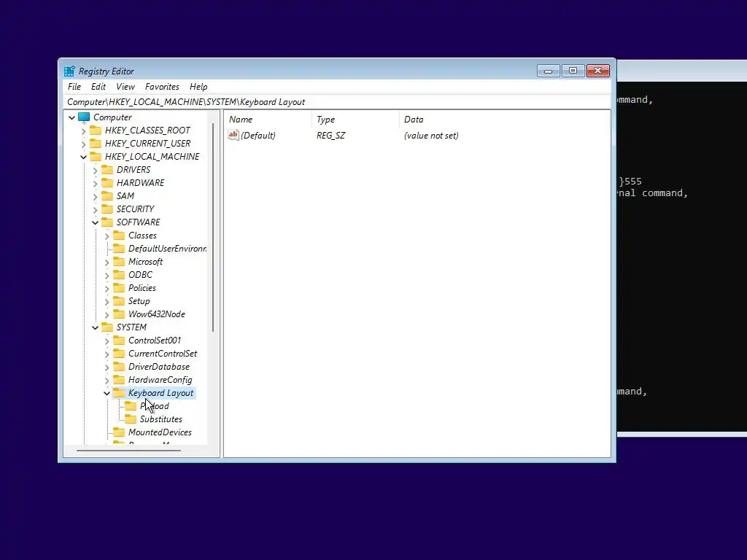
Task: Open the Favorites menu
Action: coord(163,87)
